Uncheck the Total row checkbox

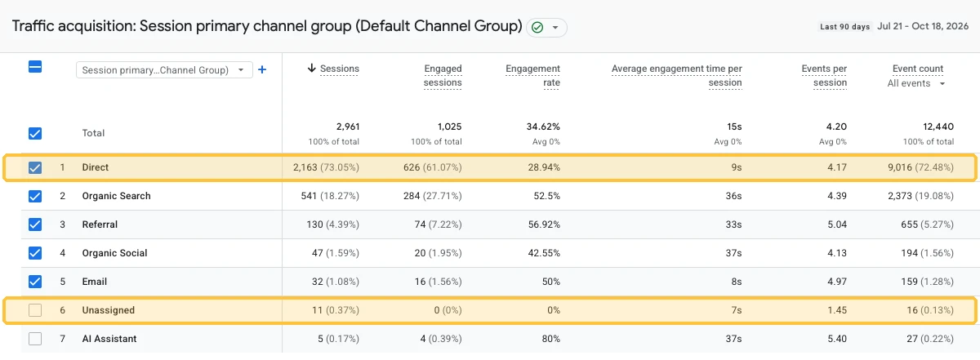(x=35, y=133)
